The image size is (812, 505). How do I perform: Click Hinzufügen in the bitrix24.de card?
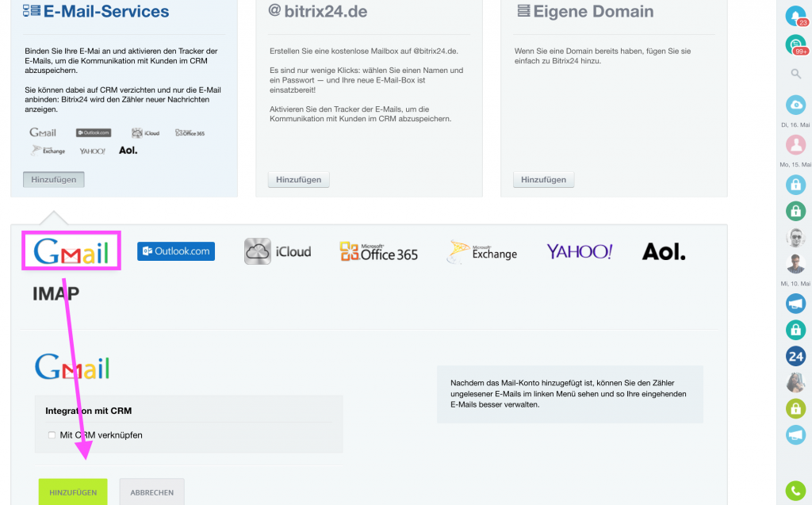299,180
